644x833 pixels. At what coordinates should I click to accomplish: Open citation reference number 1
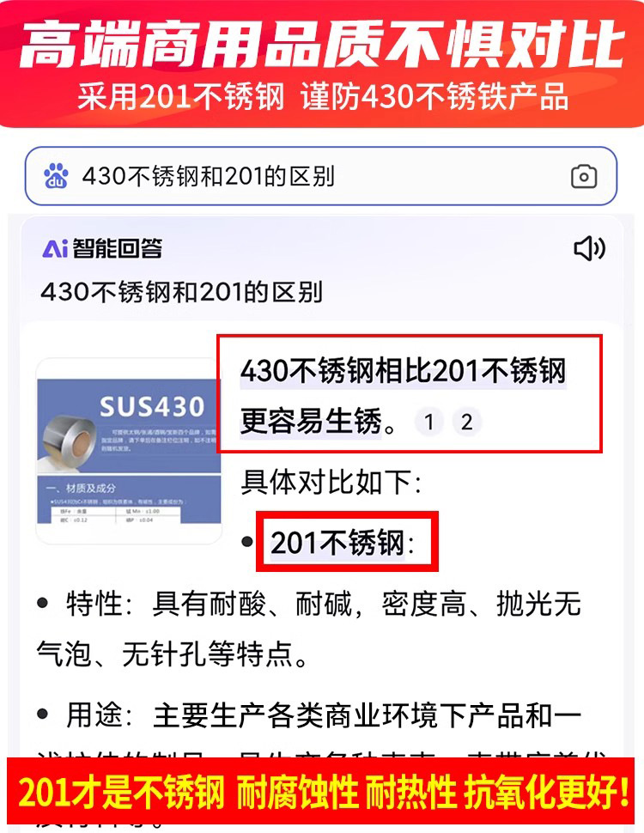pos(429,422)
